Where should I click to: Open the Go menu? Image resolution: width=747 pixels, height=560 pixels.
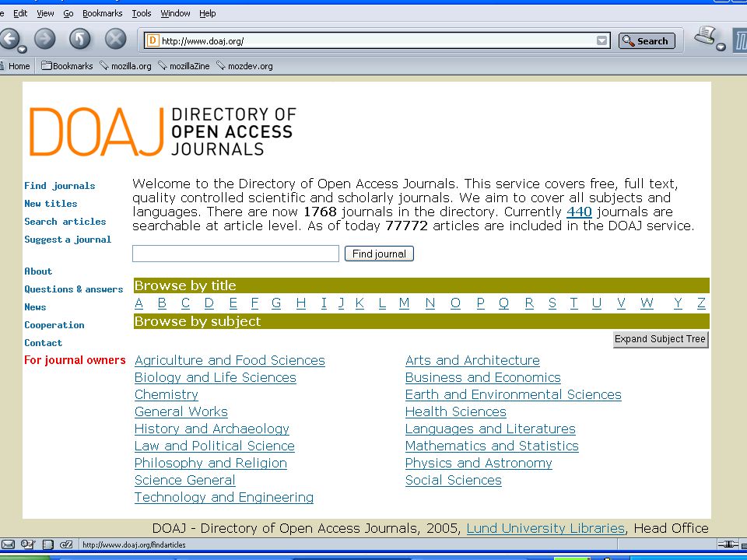point(68,13)
